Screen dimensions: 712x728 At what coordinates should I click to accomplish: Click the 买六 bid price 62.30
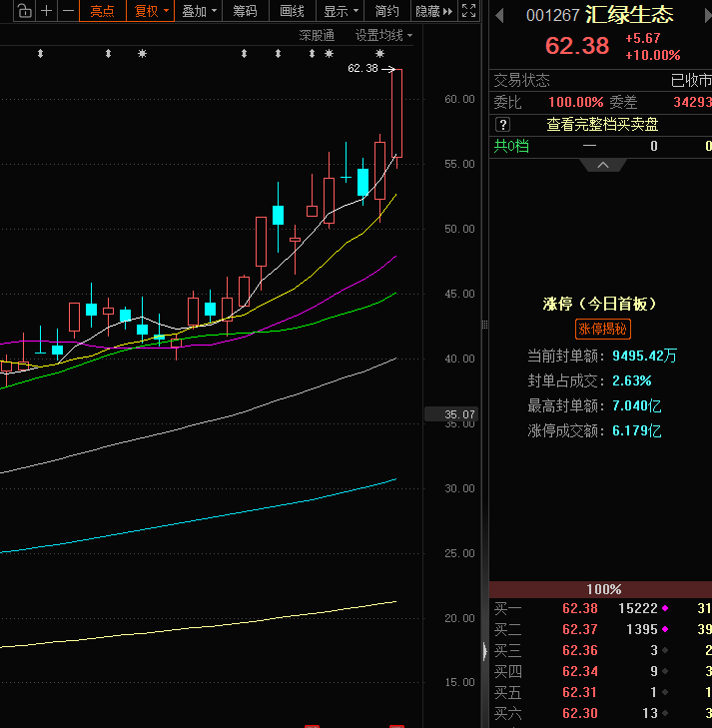(x=580, y=713)
